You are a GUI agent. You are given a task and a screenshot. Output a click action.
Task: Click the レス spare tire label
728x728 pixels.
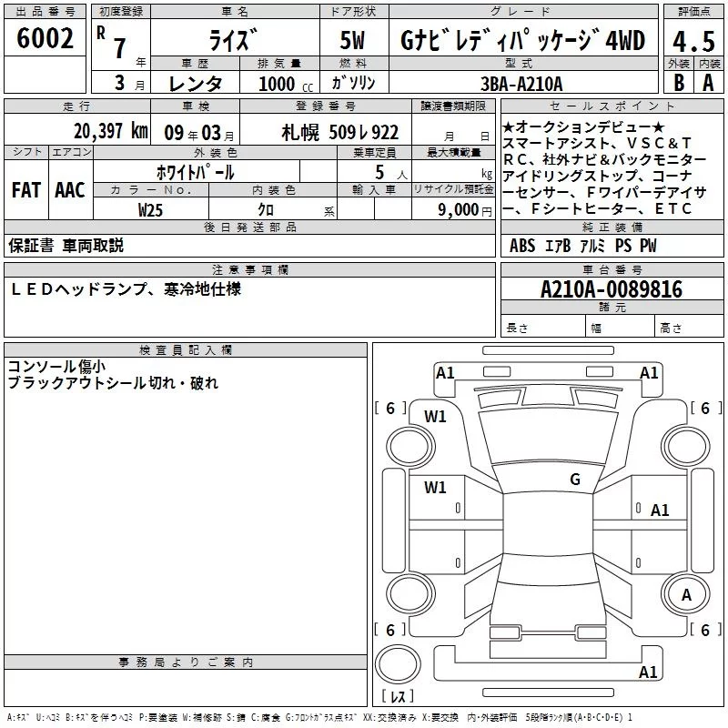pyautogui.click(x=399, y=696)
